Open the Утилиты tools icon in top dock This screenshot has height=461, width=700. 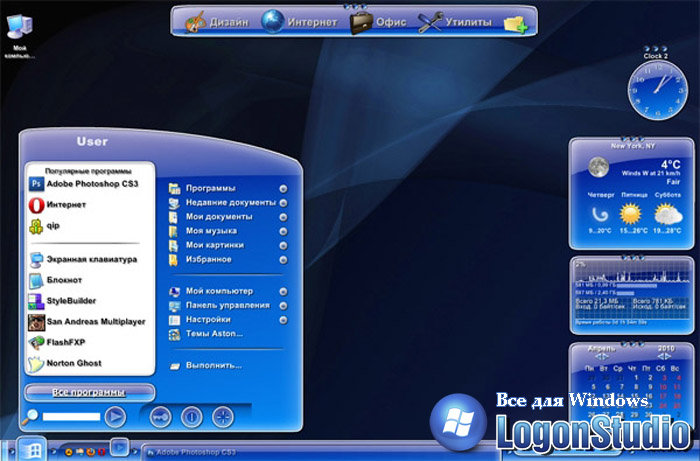pyautogui.click(x=430, y=22)
